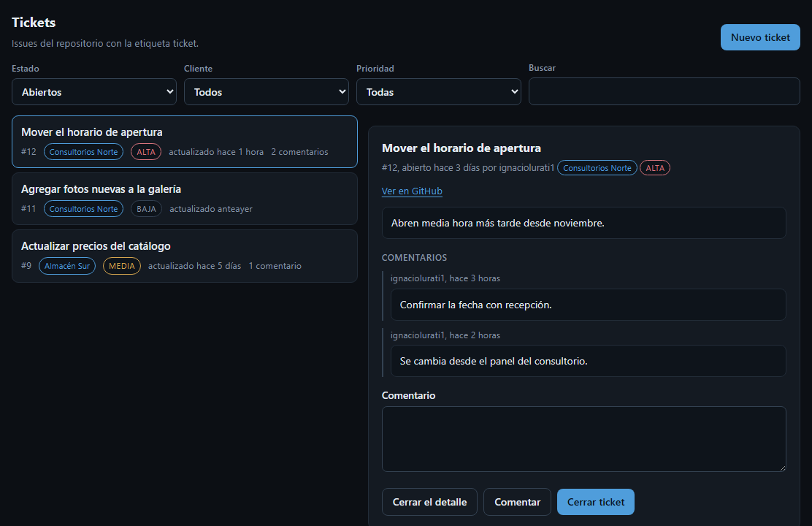812x526 pixels.
Task: Click '1 comentario' on ticket #9
Action: pos(275,266)
